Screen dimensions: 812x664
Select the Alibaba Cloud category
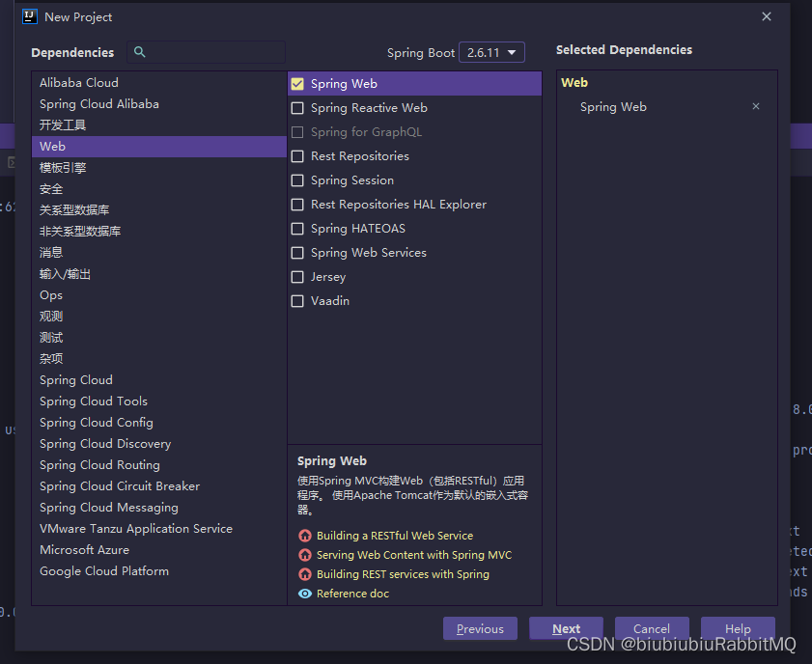[x=159, y=83]
